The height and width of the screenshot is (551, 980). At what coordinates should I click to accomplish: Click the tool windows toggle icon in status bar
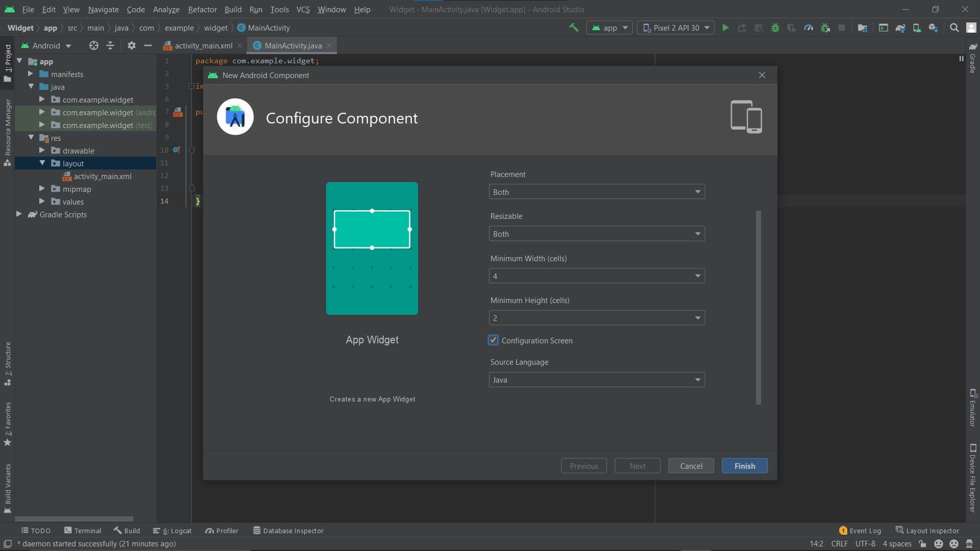[x=8, y=544]
